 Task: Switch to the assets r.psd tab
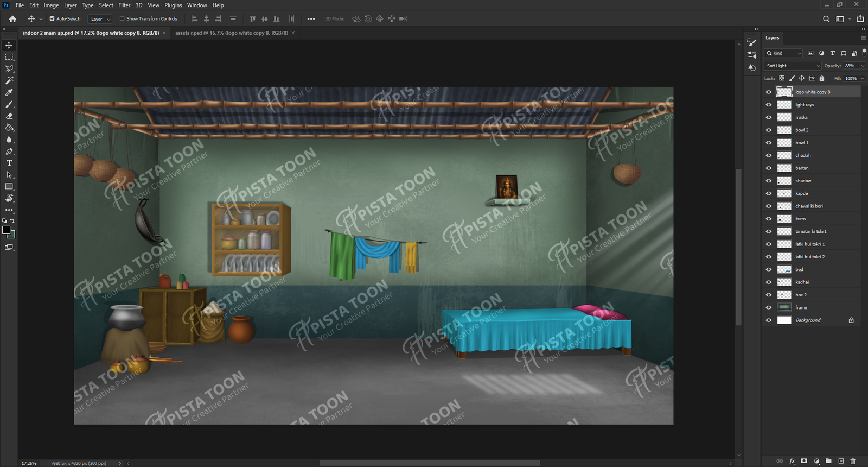[231, 33]
